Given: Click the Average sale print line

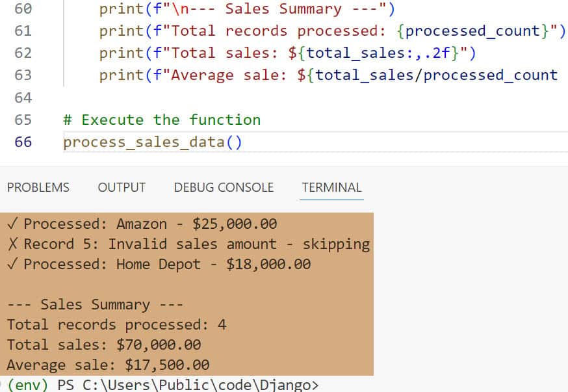Looking at the screenshot, I should point(329,75).
